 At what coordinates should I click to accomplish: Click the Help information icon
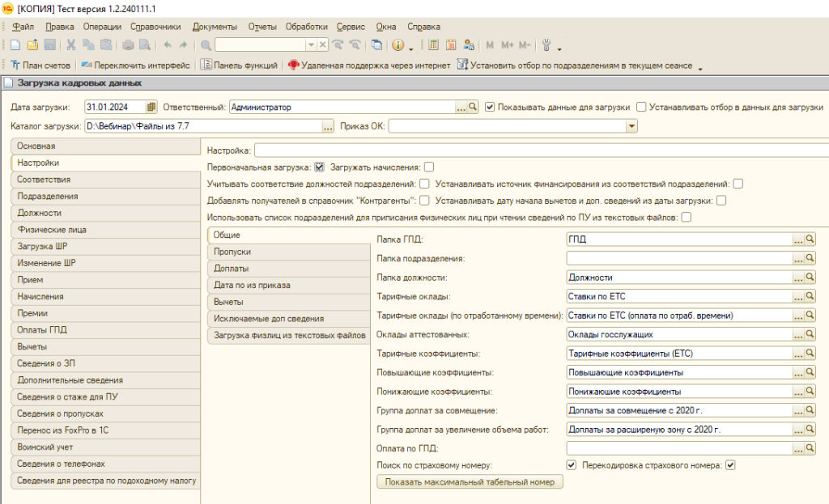397,45
